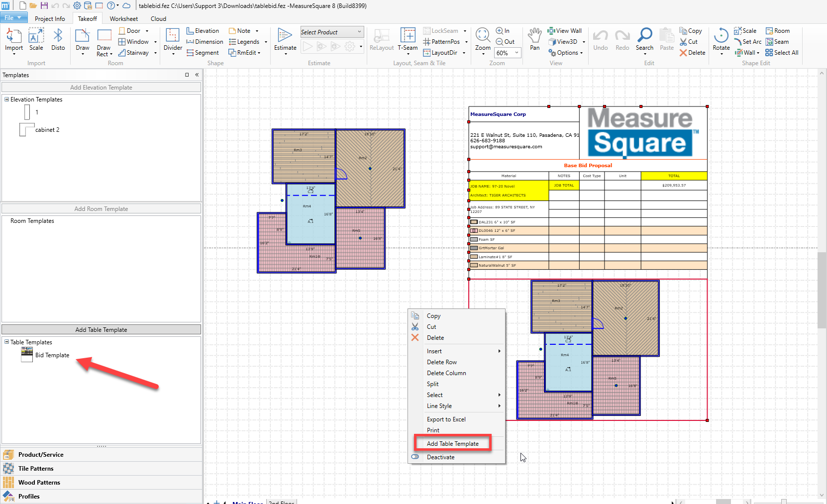Click the LayoutDir tool
Image resolution: width=827 pixels, height=504 pixels.
(x=440, y=53)
